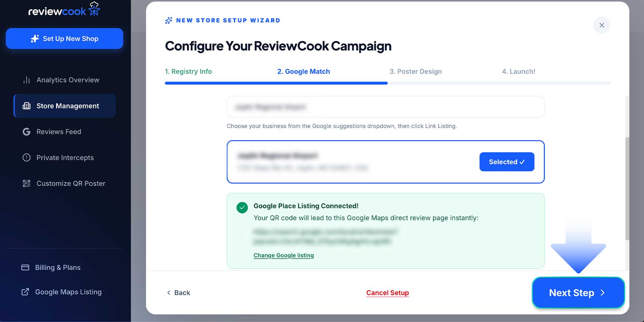Click the Cancel Setup link
Image resolution: width=644 pixels, height=322 pixels.
pos(387,292)
